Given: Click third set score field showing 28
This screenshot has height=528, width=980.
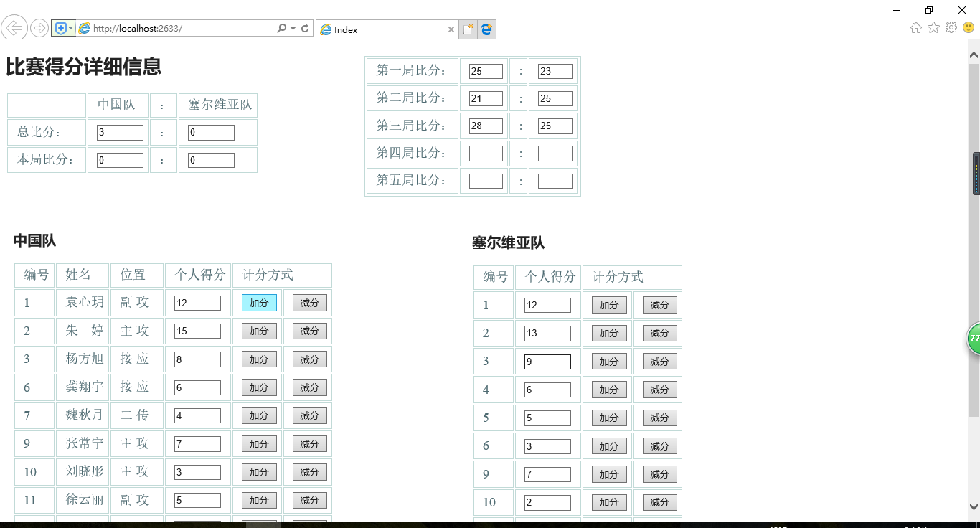Looking at the screenshot, I should pos(486,126).
